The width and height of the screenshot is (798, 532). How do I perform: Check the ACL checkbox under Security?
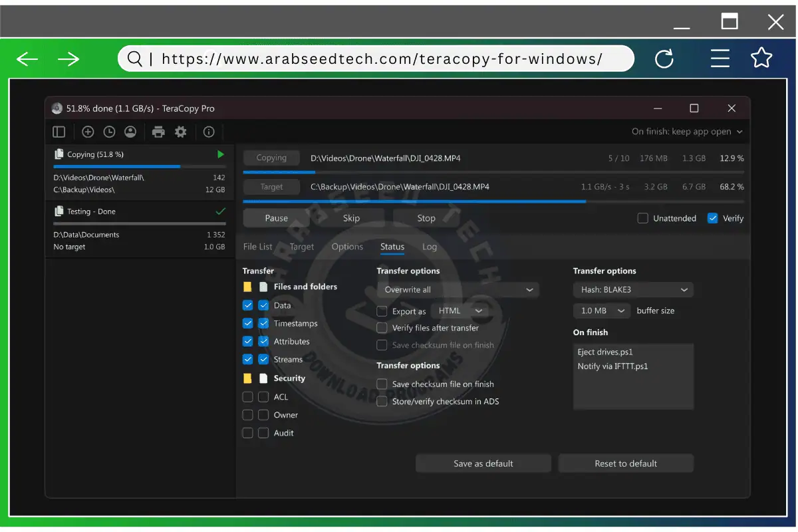point(247,396)
